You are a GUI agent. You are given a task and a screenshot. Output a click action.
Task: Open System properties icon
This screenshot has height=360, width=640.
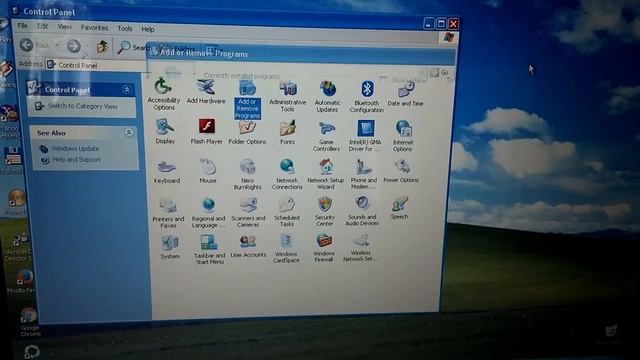pos(169,247)
